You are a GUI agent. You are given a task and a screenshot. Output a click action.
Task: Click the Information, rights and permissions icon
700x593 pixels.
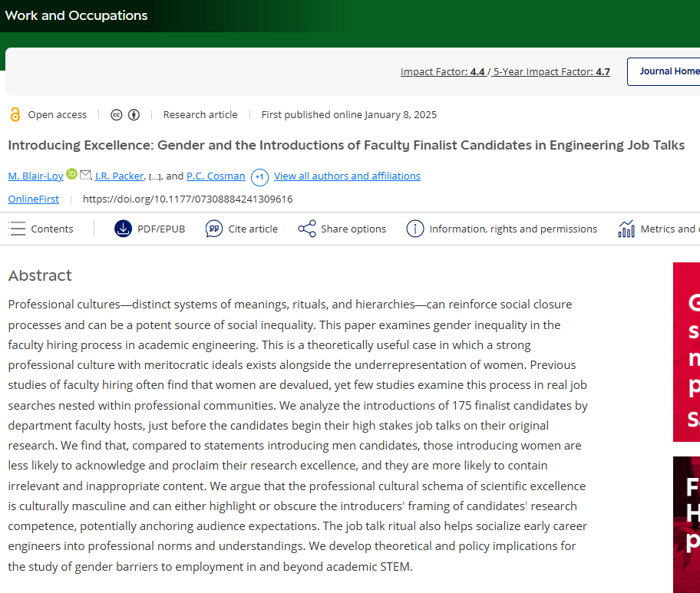pyautogui.click(x=415, y=229)
